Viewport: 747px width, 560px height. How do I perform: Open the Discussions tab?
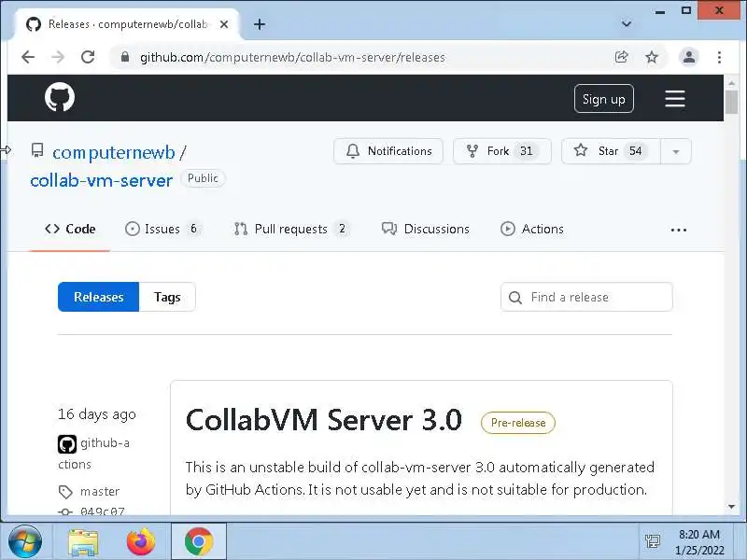pyautogui.click(x=426, y=229)
